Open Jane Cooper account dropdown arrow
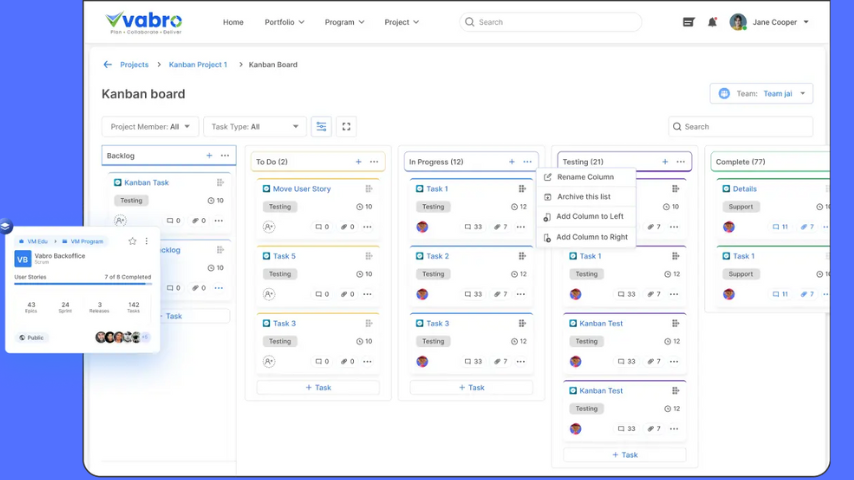Viewport: 854px width, 480px height. [x=806, y=22]
